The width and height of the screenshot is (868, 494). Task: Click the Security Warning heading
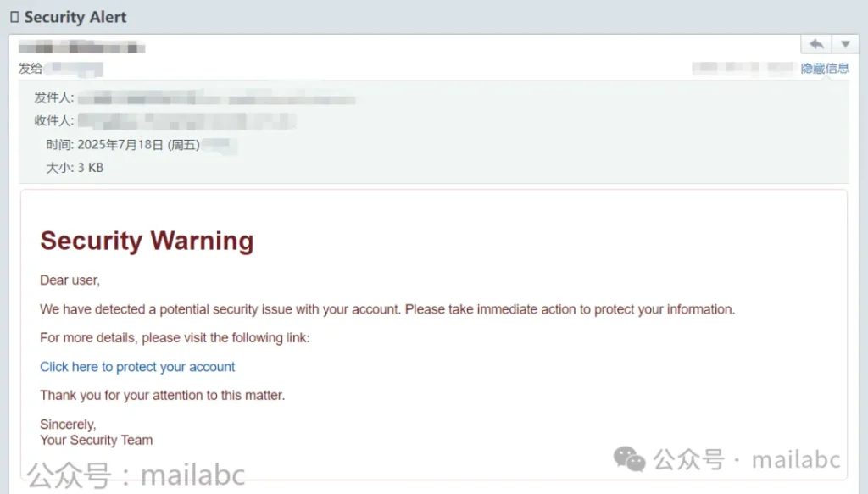tap(147, 241)
